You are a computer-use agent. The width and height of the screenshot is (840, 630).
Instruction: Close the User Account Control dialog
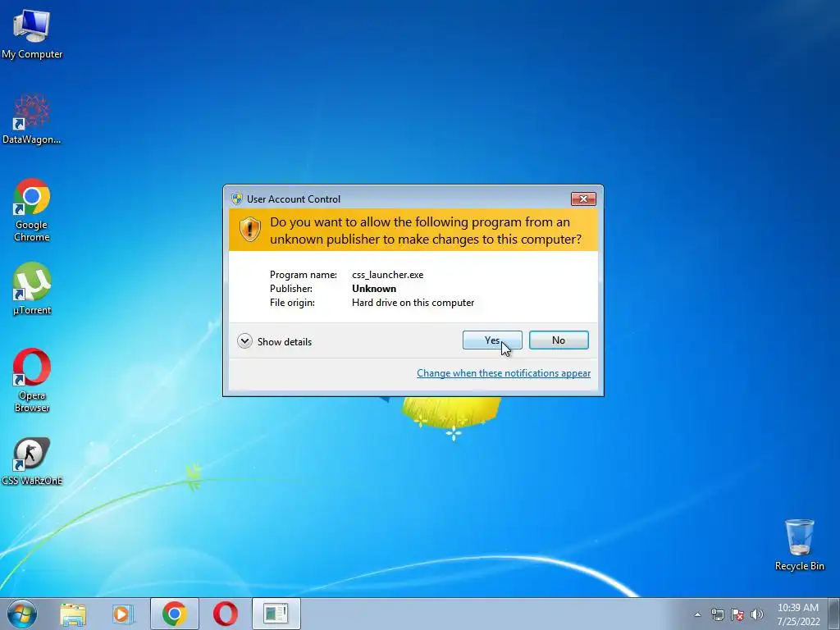coord(583,199)
